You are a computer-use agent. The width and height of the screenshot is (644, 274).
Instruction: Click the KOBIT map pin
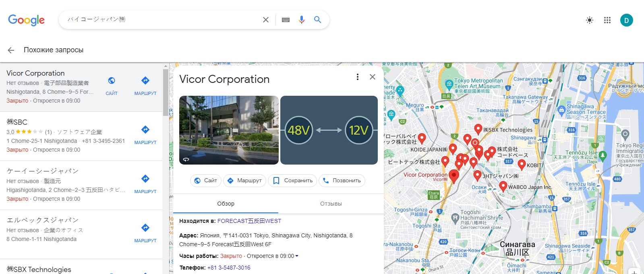[x=522, y=164]
